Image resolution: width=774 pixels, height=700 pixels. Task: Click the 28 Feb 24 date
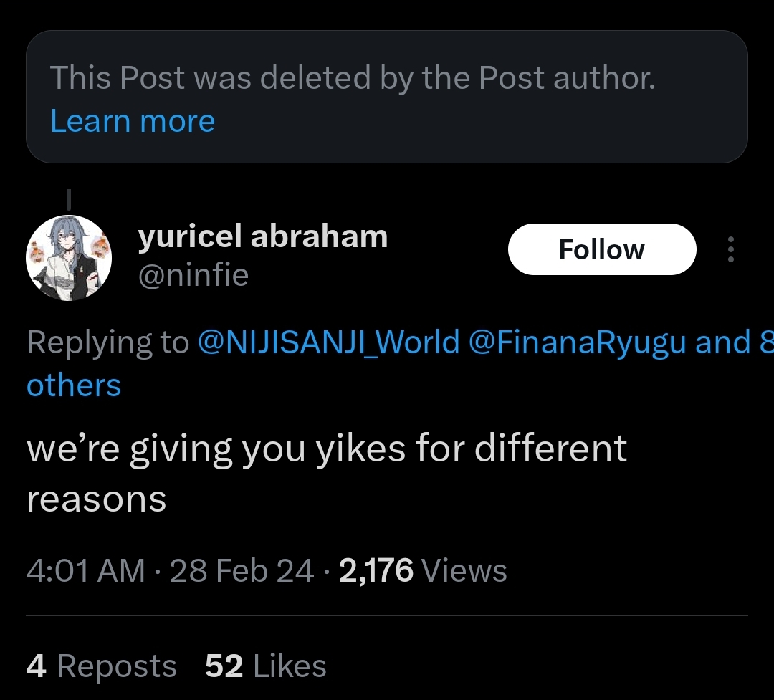tap(242, 570)
